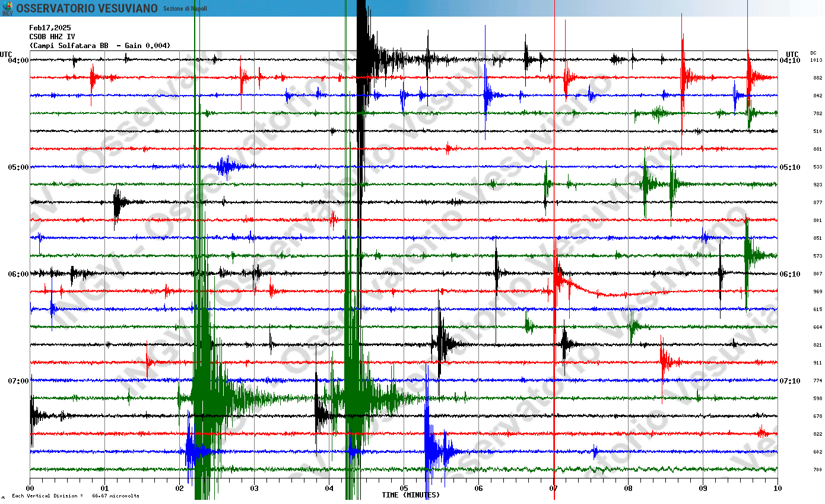The width and height of the screenshot is (825, 504).
Task: Click minute tick label 09
Action: click(x=703, y=489)
